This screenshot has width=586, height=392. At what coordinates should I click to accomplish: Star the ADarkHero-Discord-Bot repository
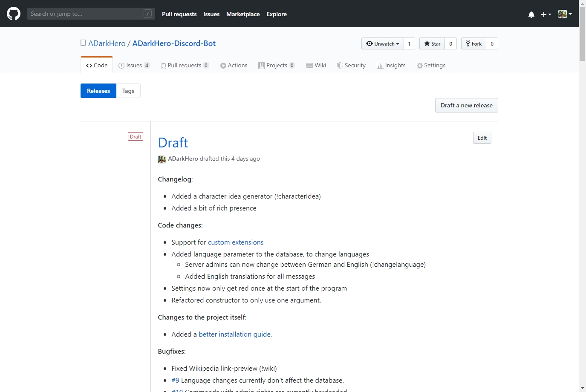tap(432, 43)
